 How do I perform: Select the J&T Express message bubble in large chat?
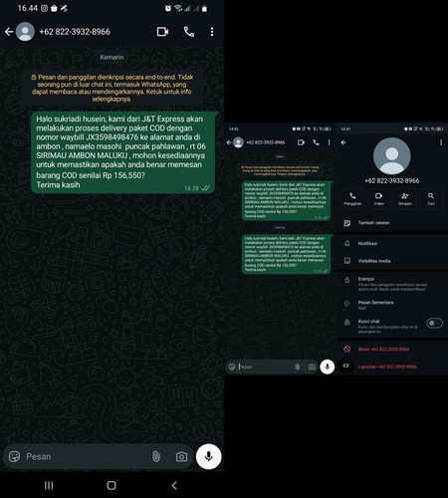(x=123, y=152)
